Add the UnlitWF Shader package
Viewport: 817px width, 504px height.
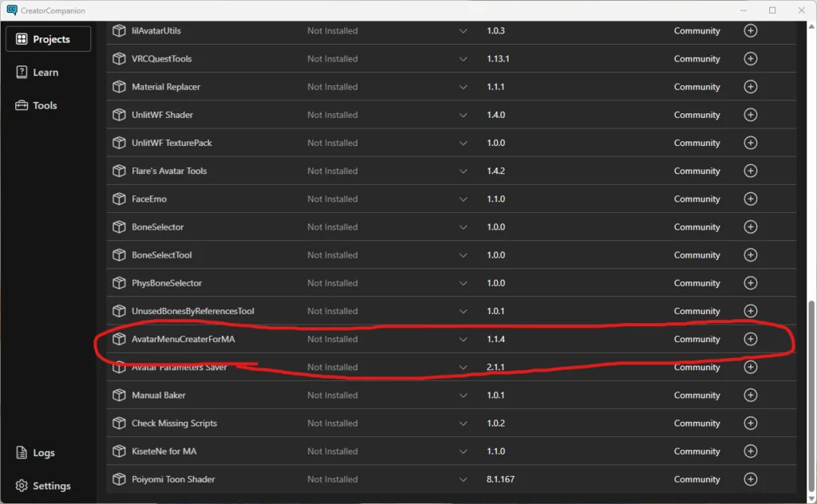pos(750,115)
